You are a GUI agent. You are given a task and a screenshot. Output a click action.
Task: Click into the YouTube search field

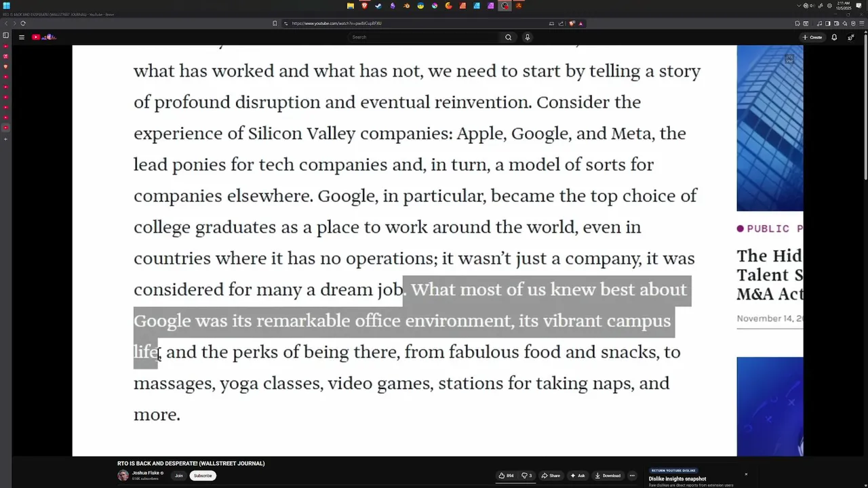[x=424, y=37]
